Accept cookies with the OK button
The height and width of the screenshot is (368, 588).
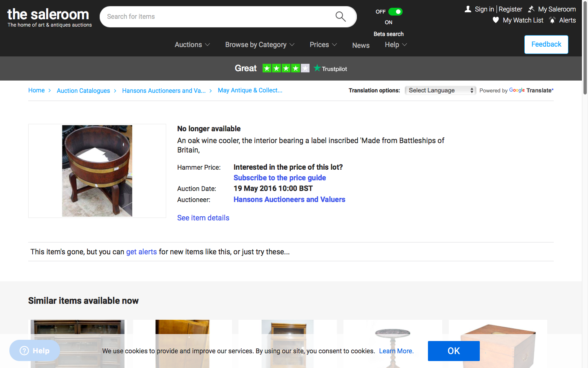click(453, 351)
